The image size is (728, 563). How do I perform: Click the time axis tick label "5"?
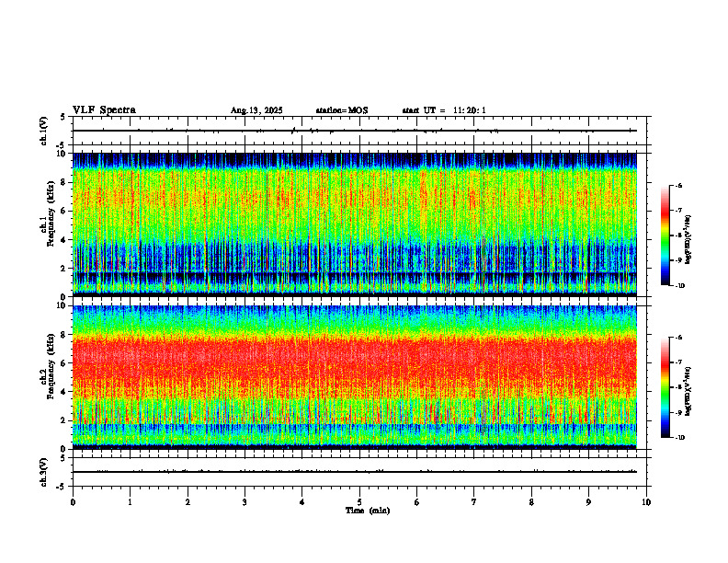(359, 502)
